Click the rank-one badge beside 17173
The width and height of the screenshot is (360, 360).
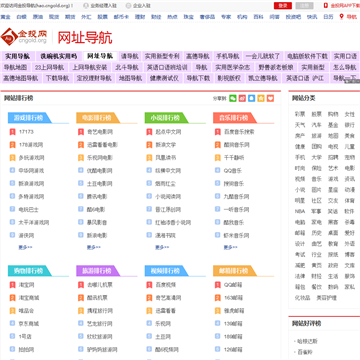[x=12, y=132]
